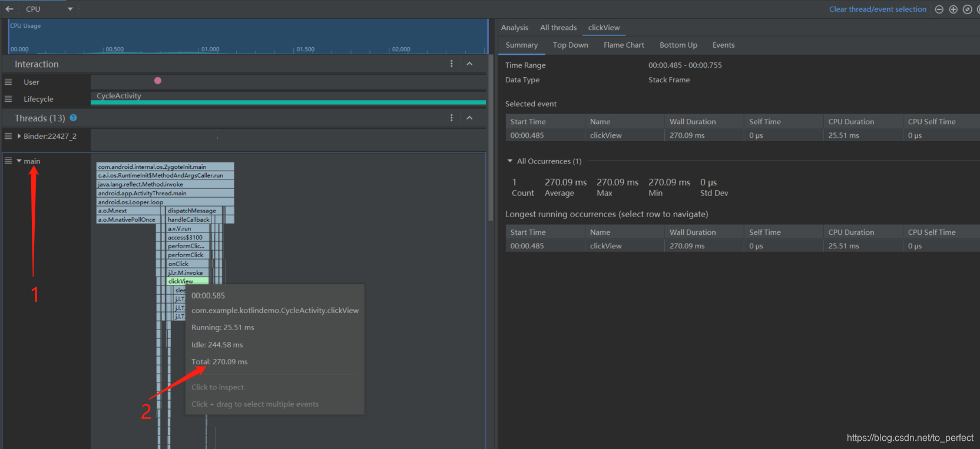Viewport: 980px width, 449px height.
Task: Collapse the Interaction section
Action: [469, 64]
